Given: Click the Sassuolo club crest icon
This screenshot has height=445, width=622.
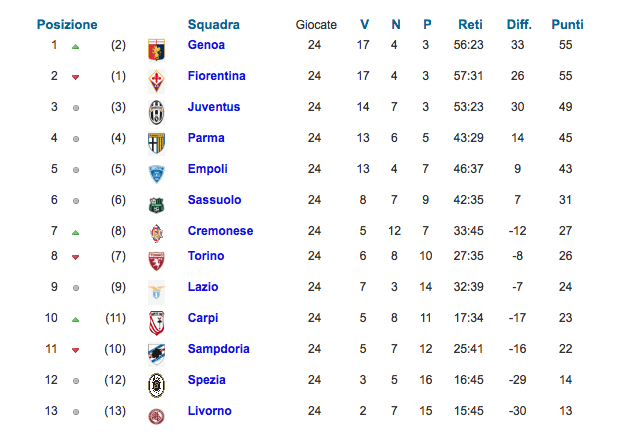Looking at the screenshot, I should coord(156,201).
